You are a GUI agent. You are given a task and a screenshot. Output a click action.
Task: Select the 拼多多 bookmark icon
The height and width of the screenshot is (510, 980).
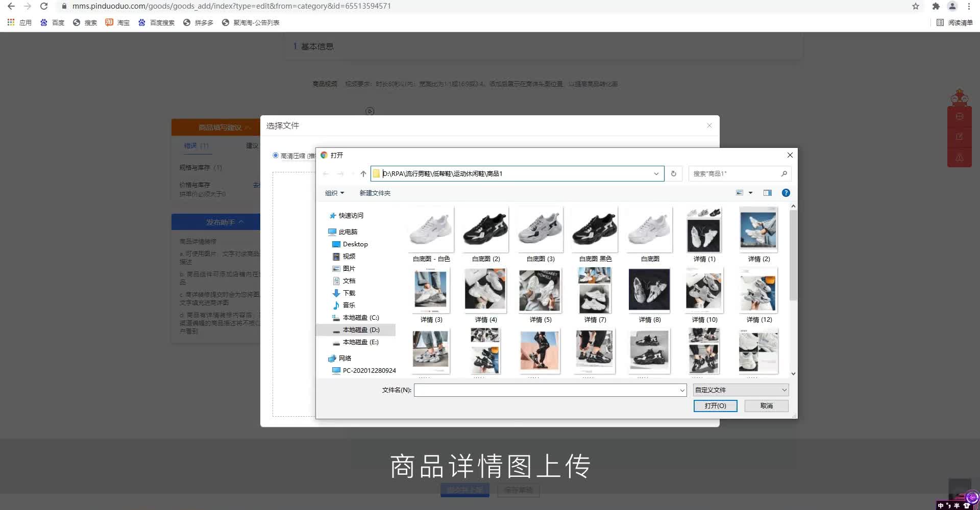point(187,22)
